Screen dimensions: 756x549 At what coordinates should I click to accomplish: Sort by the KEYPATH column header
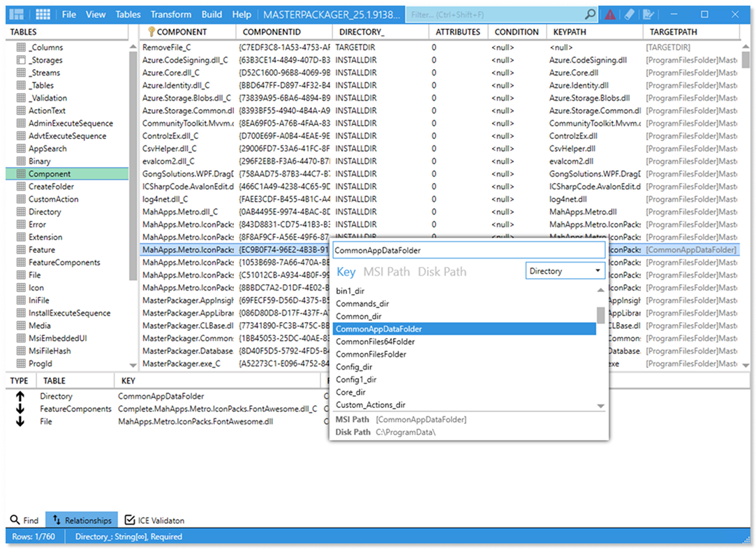pyautogui.click(x=570, y=31)
